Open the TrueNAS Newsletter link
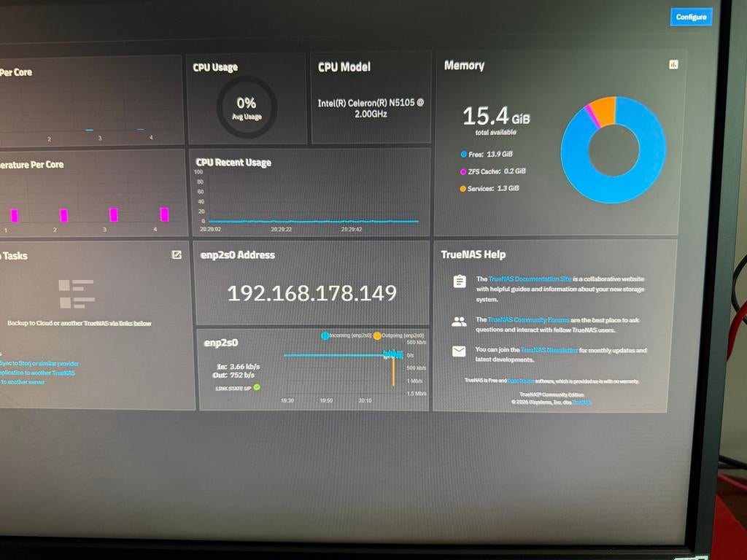This screenshot has width=747, height=560. (x=549, y=350)
